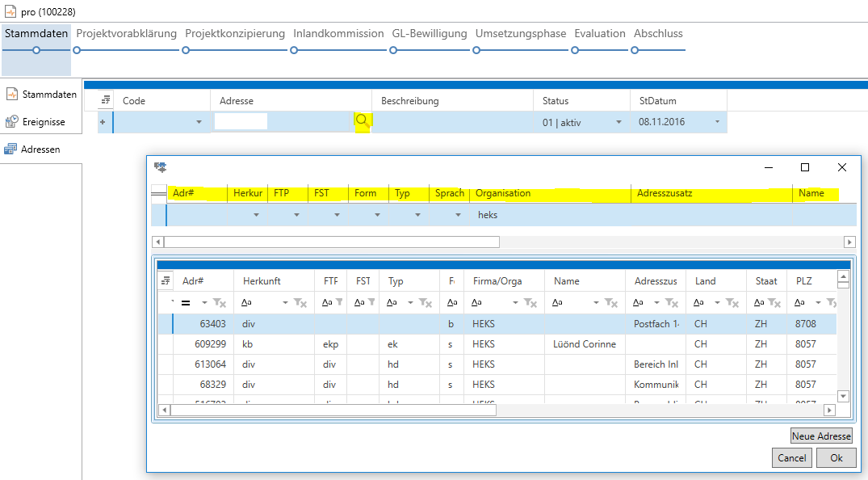Click the column chooser icon beside Code
868x480 pixels.
[105, 101]
